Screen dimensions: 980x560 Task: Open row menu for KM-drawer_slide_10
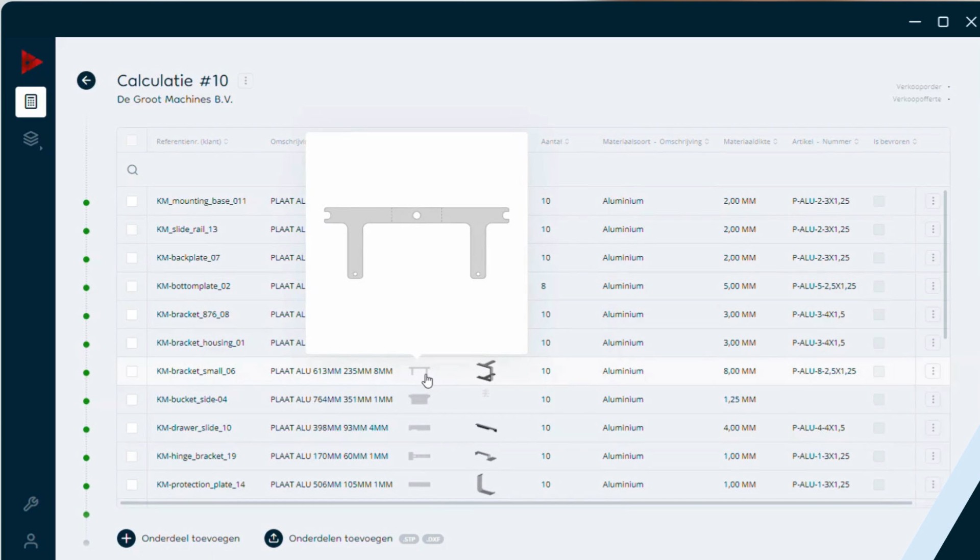click(933, 428)
